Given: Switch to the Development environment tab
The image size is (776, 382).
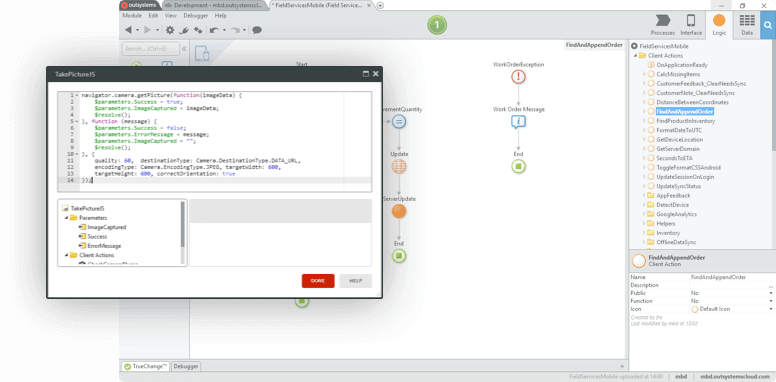Looking at the screenshot, I should click(215, 5).
